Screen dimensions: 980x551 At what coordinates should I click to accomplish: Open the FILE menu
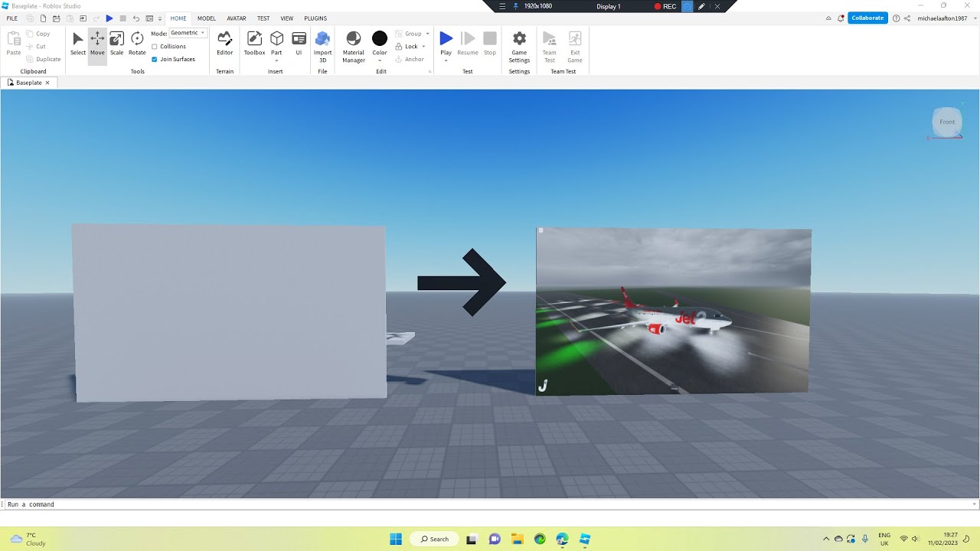[12, 18]
